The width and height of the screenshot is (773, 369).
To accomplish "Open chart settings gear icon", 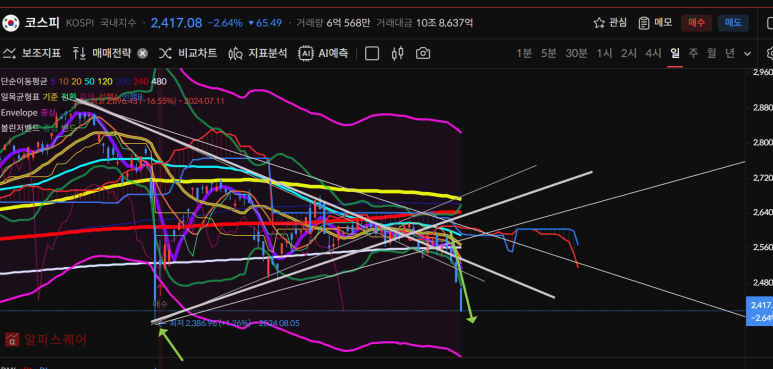I will click(x=770, y=53).
